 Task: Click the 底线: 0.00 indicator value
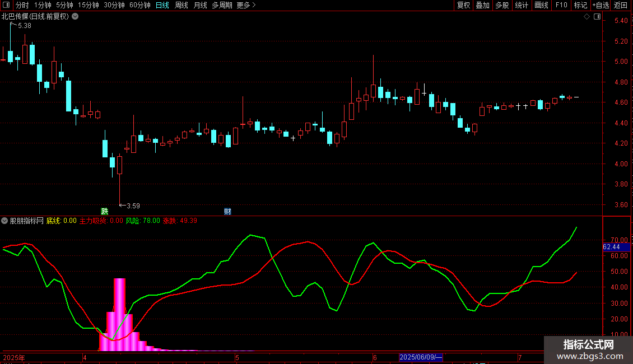click(x=62, y=221)
